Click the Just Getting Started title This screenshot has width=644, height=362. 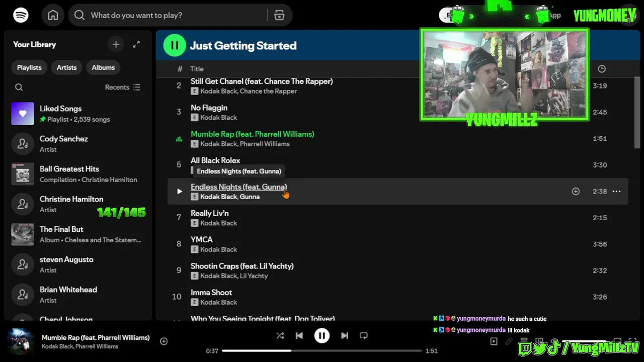[243, 46]
